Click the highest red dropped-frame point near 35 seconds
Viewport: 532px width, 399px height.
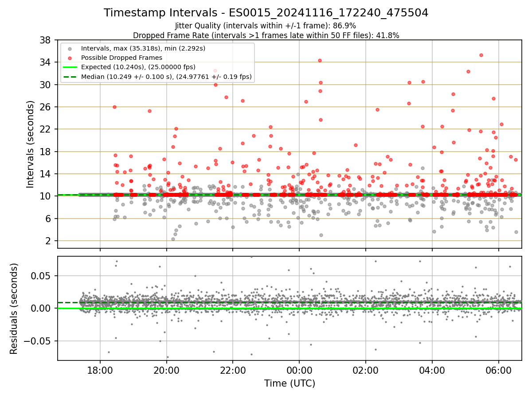coord(481,55)
